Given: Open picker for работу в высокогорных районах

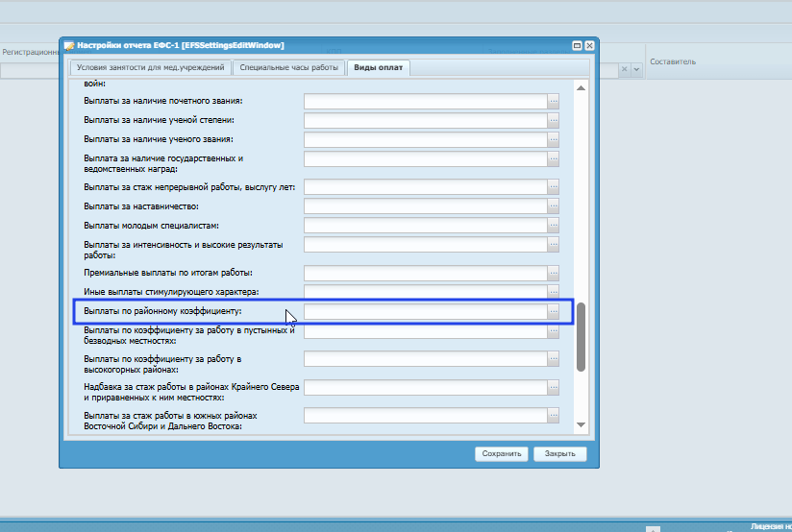Looking at the screenshot, I should [554, 359].
